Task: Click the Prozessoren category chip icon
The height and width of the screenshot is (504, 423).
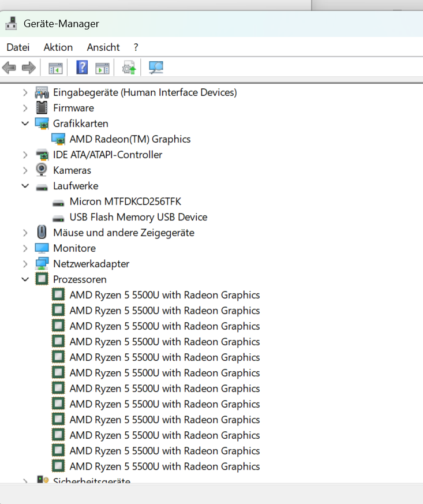Action: [42, 279]
